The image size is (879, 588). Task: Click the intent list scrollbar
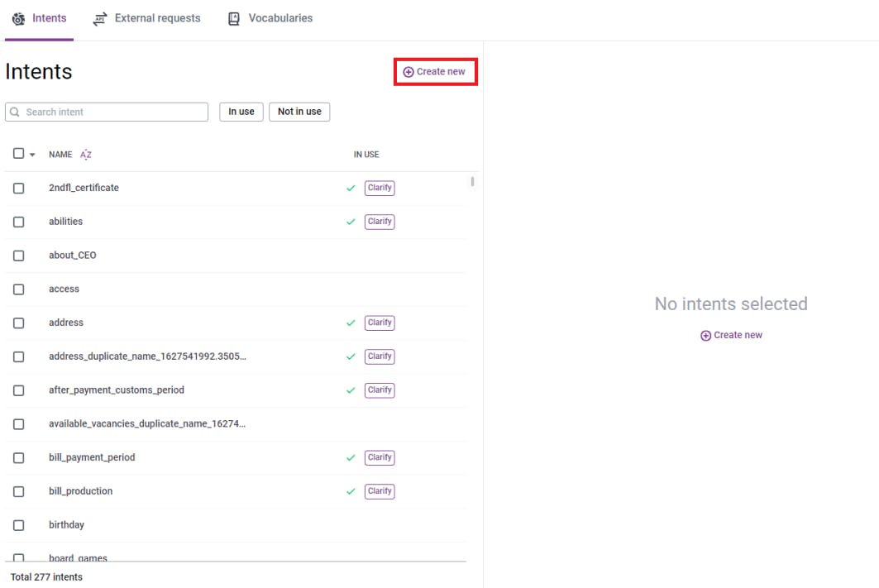point(472,182)
